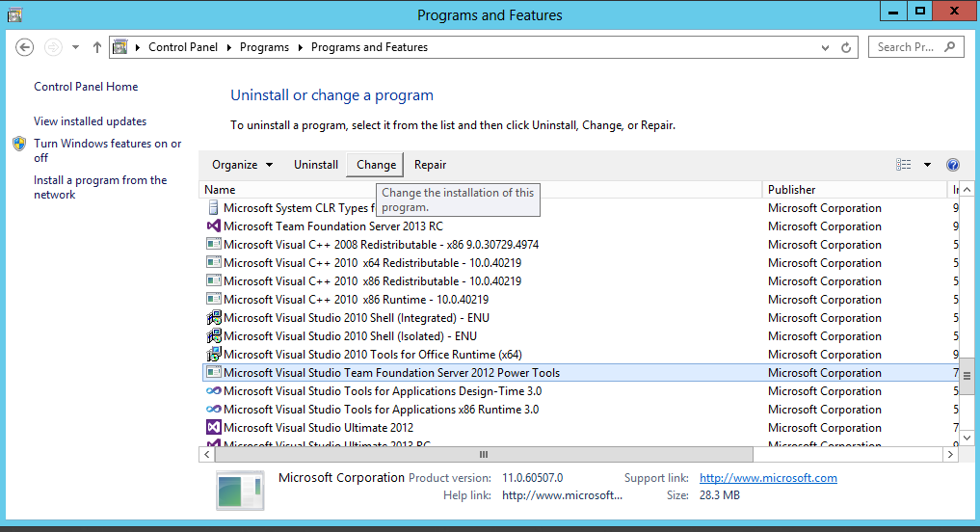The height and width of the screenshot is (532, 980).
Task: Select Visual Studio 2010 Shell (Integrated) icon
Action: click(x=214, y=317)
